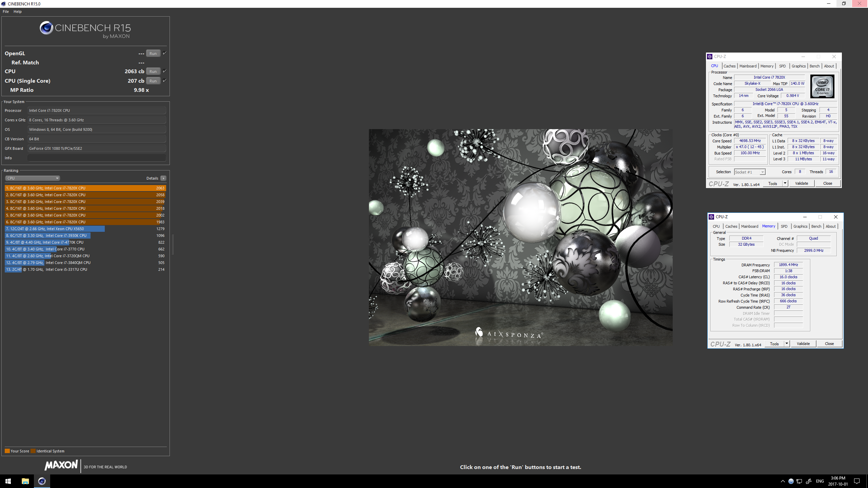Open About tab in lower CPU-Z window
The width and height of the screenshot is (868, 488).
(x=831, y=226)
